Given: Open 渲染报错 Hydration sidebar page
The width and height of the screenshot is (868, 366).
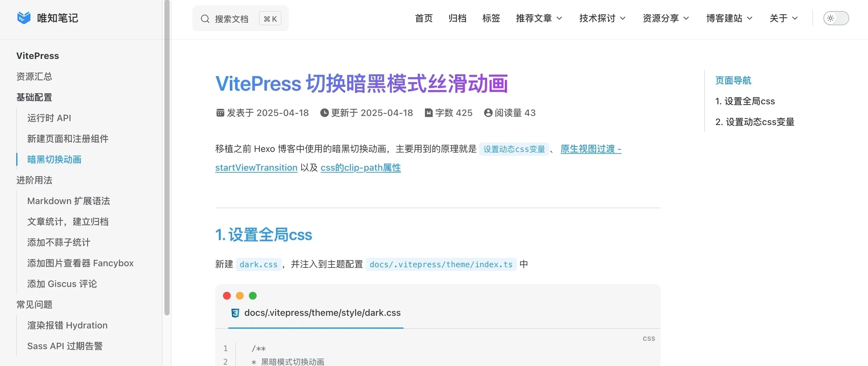Looking at the screenshot, I should 67,325.
